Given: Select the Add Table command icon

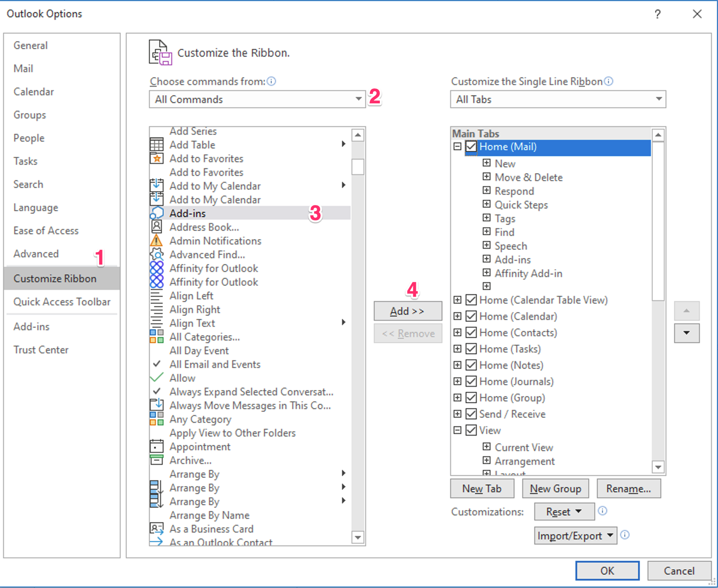Looking at the screenshot, I should [x=157, y=145].
